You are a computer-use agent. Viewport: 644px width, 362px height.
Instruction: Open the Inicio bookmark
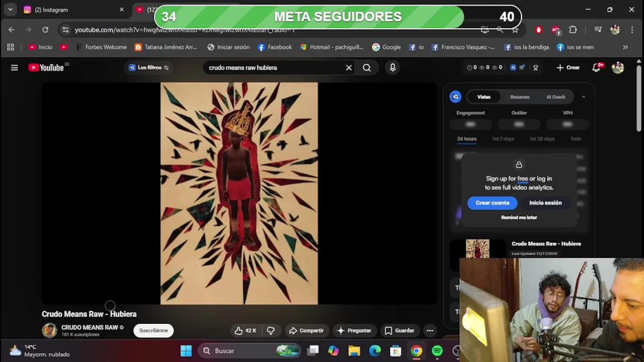point(40,47)
